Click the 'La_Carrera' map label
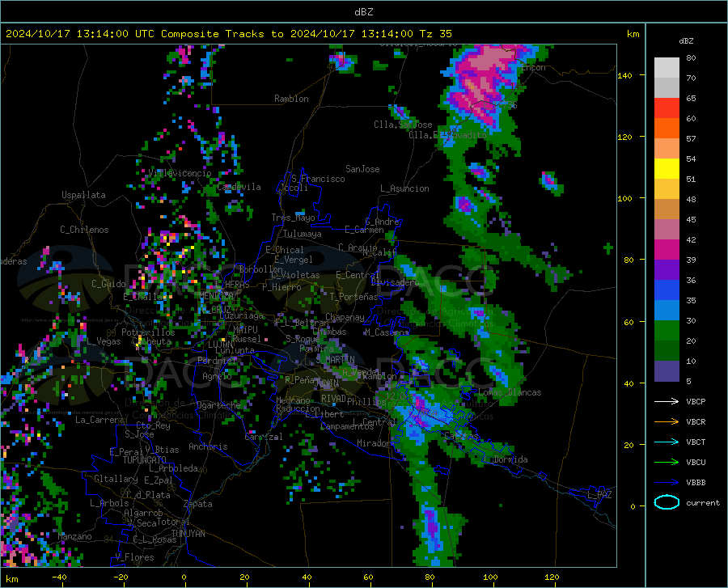 coord(99,420)
